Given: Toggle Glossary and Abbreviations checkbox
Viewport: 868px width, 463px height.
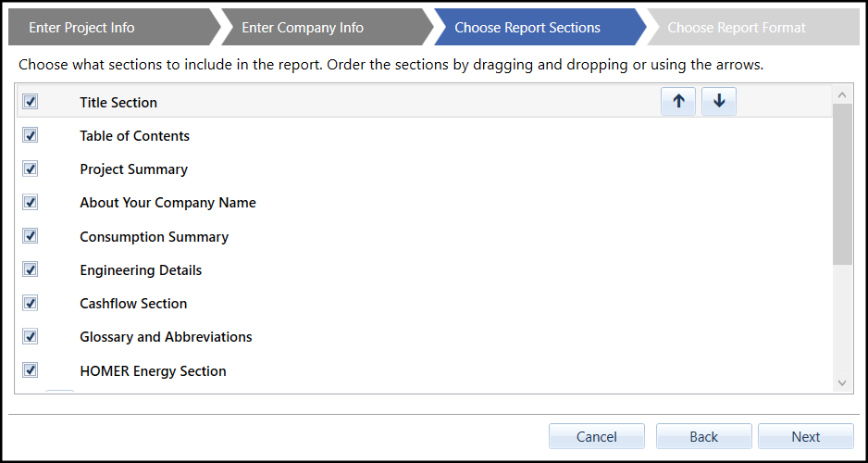Looking at the screenshot, I should [30, 336].
